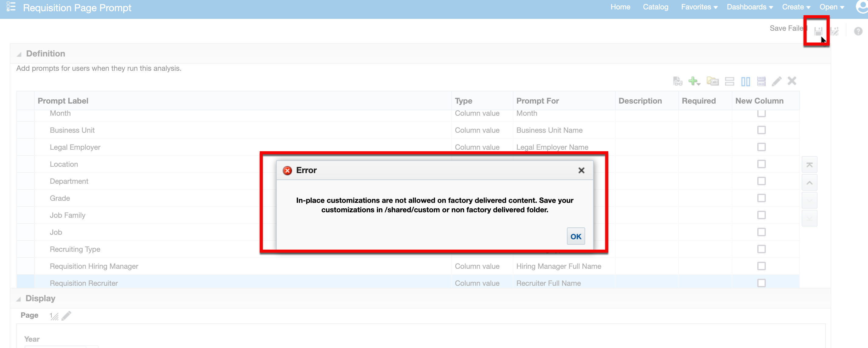Switch to the Catalog page
The height and width of the screenshot is (348, 868).
(656, 7)
